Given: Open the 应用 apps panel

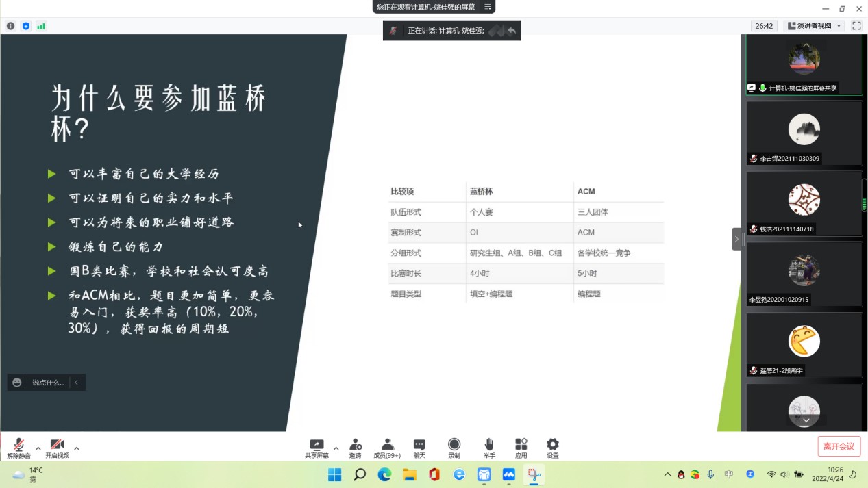Looking at the screenshot, I should point(521,448).
